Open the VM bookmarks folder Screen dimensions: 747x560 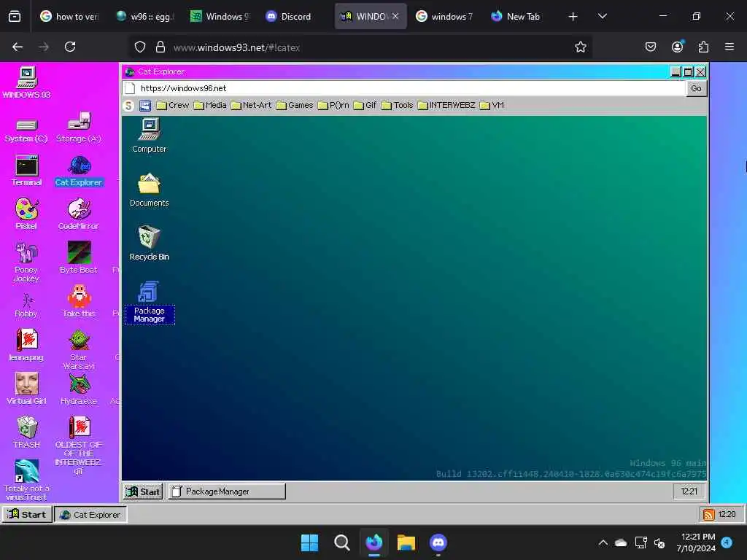(x=492, y=105)
